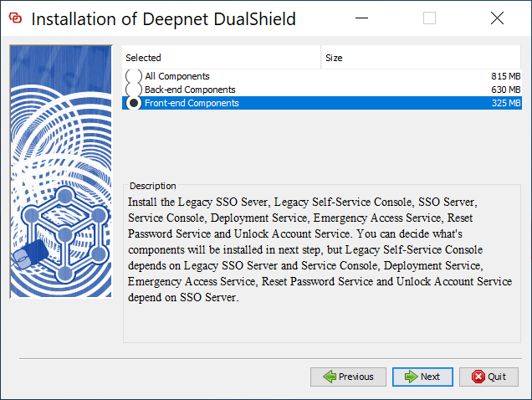Choose the Back-end Components radio button
Viewport: 532px width, 400px height.
click(x=134, y=90)
